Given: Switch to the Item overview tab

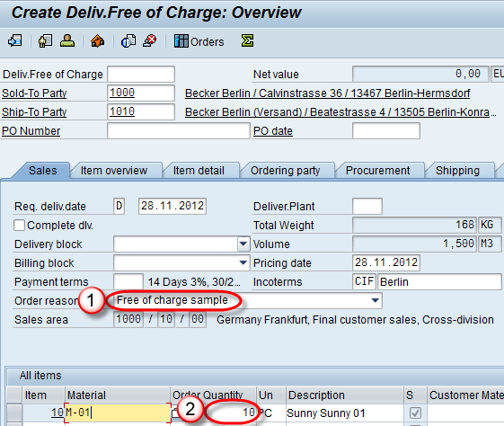Looking at the screenshot, I should coord(114,171).
